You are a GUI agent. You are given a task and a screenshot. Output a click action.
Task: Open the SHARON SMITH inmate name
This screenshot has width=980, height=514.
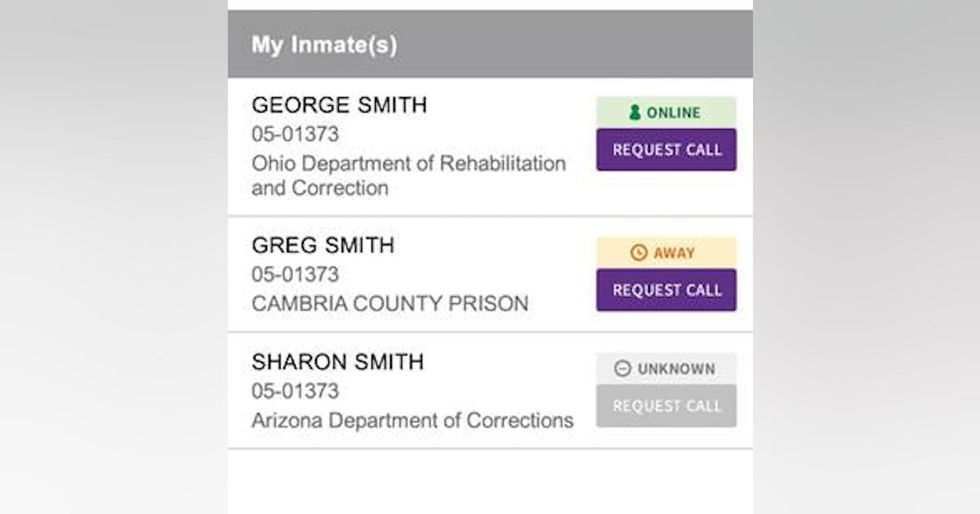[x=337, y=362]
